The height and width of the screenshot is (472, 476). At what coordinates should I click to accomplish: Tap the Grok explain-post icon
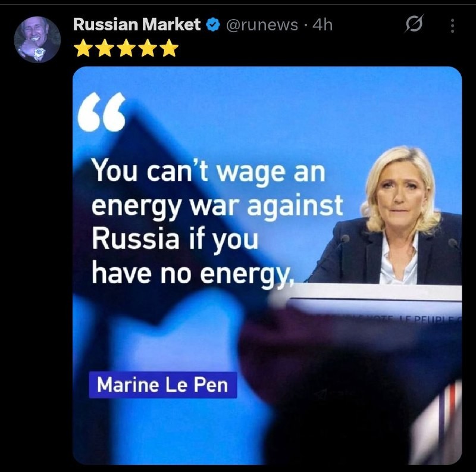[x=414, y=24]
